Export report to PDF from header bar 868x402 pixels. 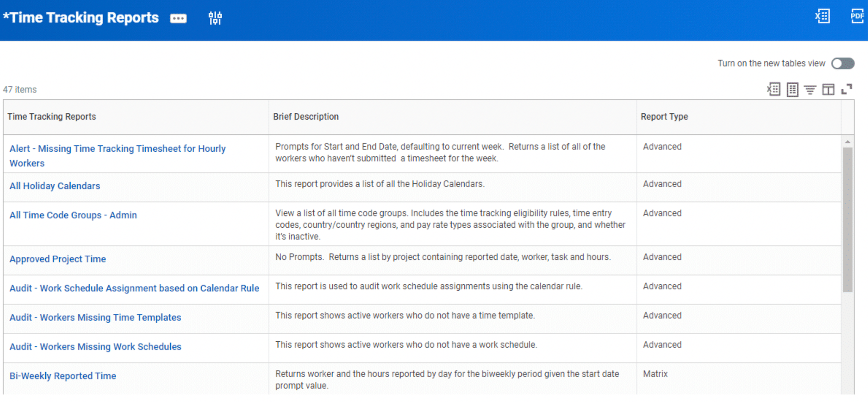click(857, 16)
